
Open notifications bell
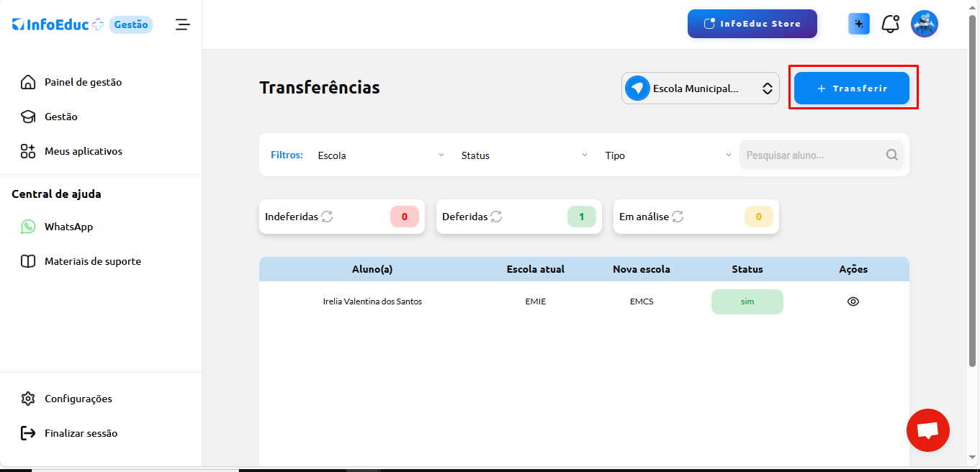[891, 24]
